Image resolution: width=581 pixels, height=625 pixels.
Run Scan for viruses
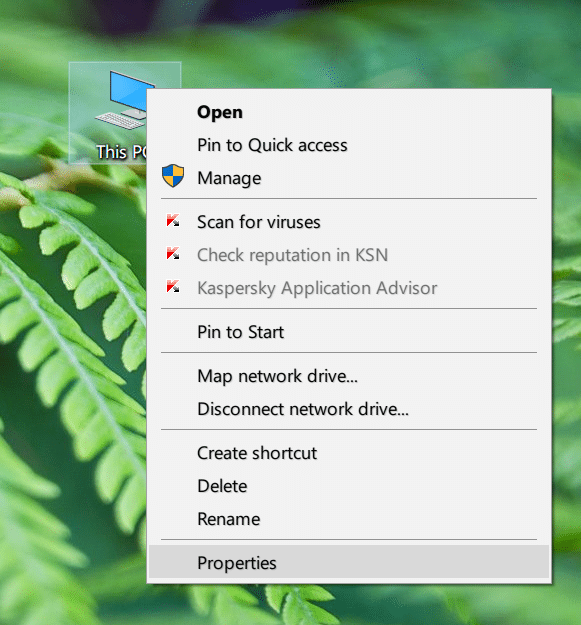tap(349, 222)
